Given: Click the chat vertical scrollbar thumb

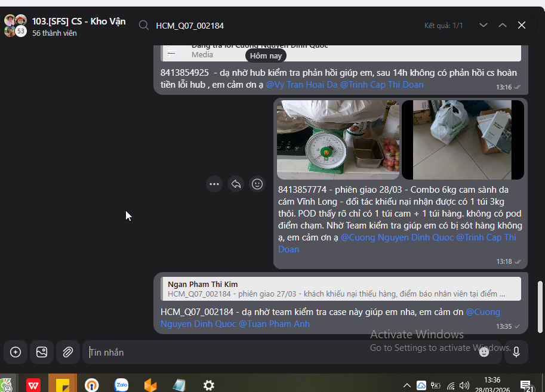Looking at the screenshot, I should click(540, 307).
